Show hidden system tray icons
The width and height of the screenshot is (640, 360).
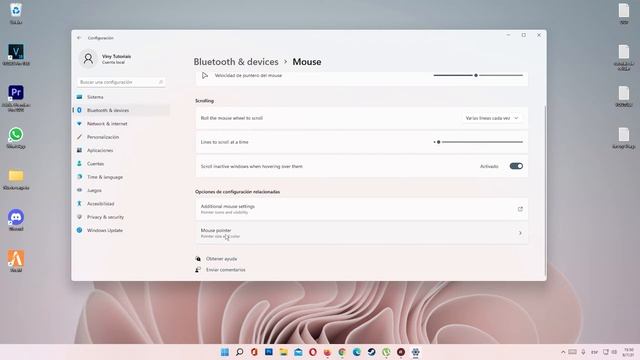point(563,352)
